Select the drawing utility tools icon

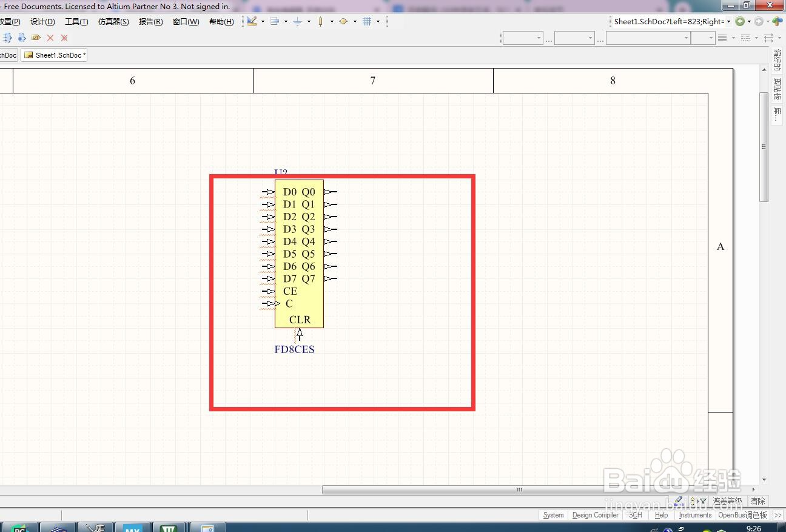[x=252, y=21]
